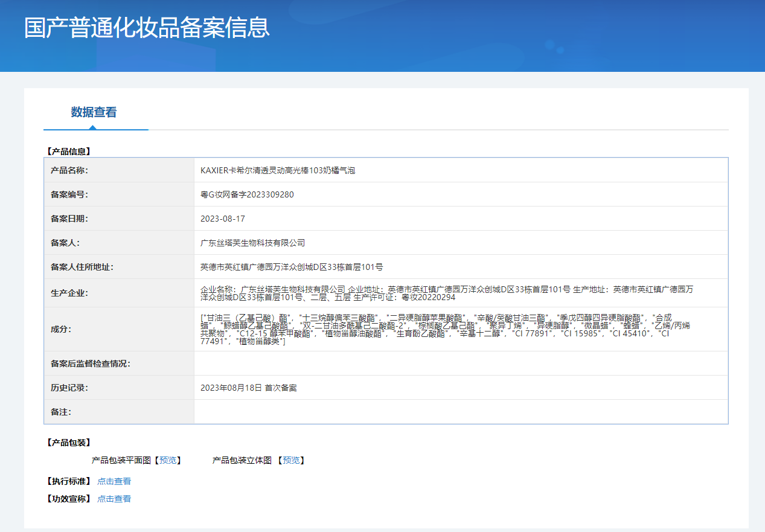This screenshot has height=532, width=765.
Task: Click the 生产企业 details text
Action: (x=447, y=293)
